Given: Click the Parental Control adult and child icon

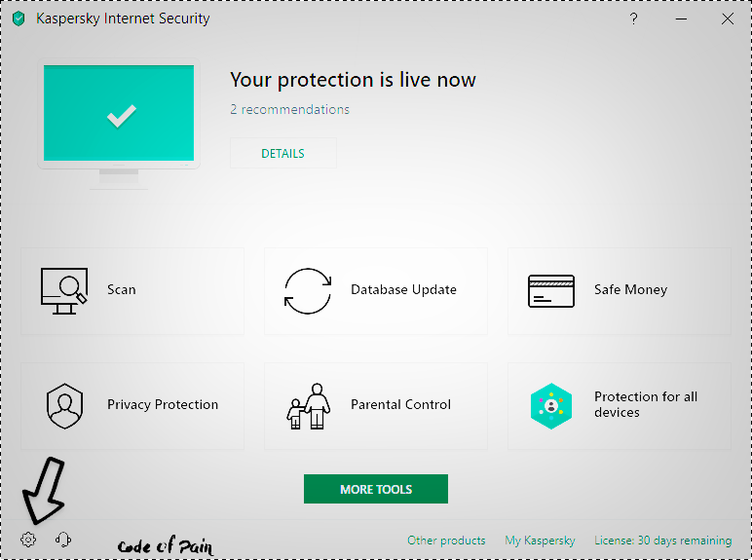Looking at the screenshot, I should click(x=309, y=405).
